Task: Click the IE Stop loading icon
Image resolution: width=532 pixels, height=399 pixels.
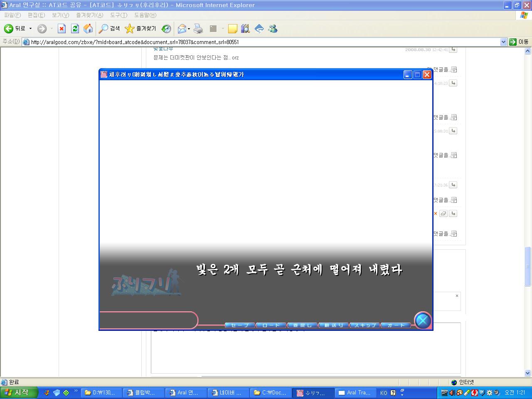Action: click(x=62, y=29)
